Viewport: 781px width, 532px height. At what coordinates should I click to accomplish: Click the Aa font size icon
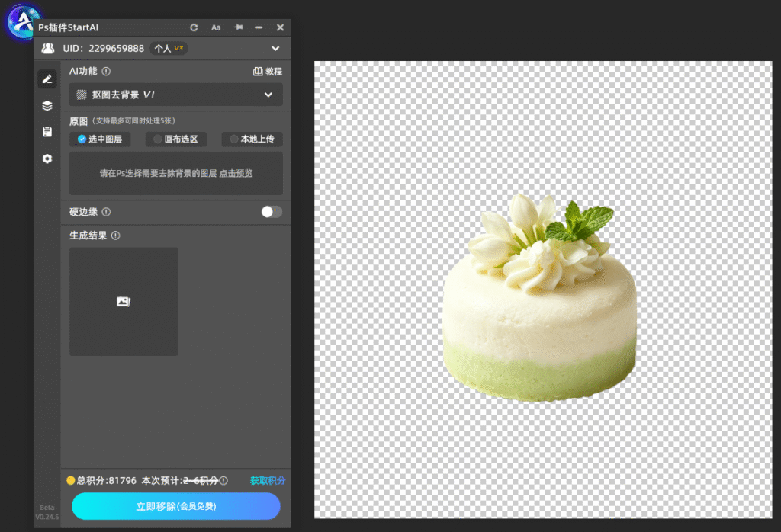click(216, 27)
